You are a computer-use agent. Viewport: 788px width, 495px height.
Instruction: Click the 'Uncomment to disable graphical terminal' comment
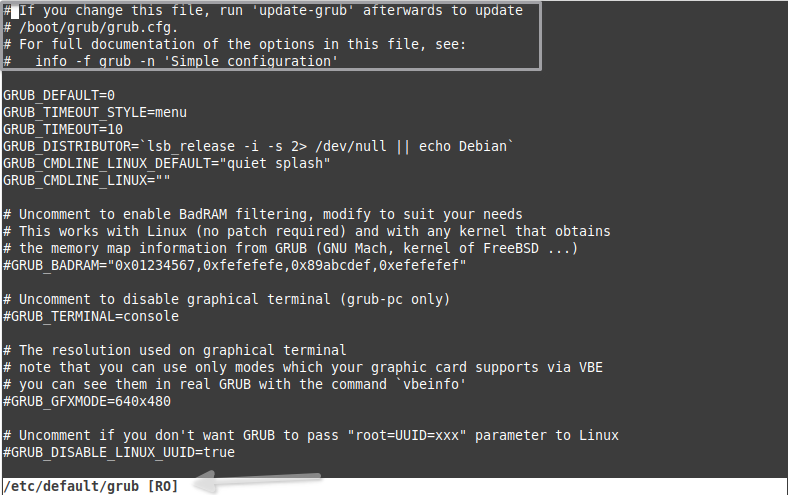(x=227, y=300)
